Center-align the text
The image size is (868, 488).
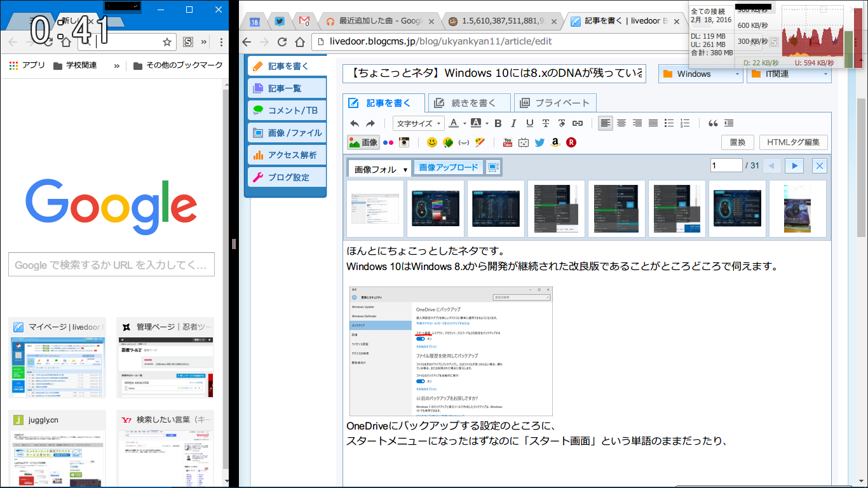tap(621, 123)
